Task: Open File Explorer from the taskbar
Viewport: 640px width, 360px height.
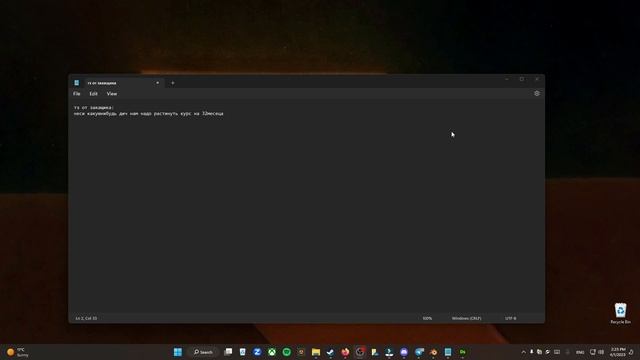Action: 316,352
